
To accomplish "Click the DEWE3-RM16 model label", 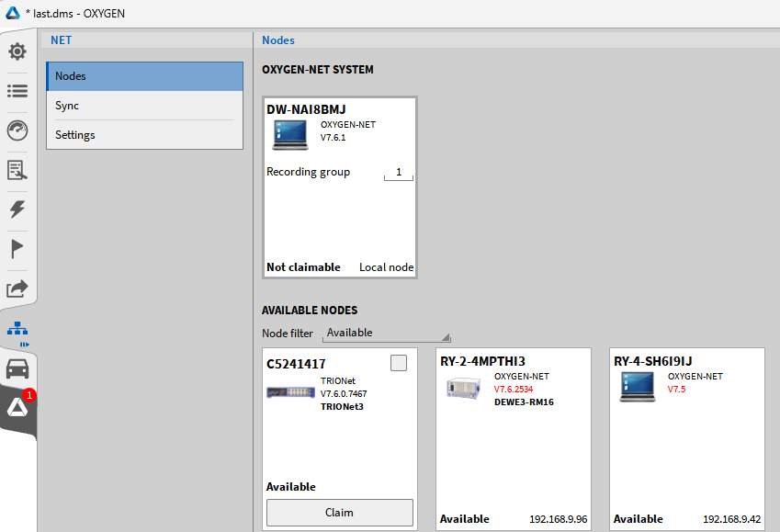I will click(x=524, y=402).
